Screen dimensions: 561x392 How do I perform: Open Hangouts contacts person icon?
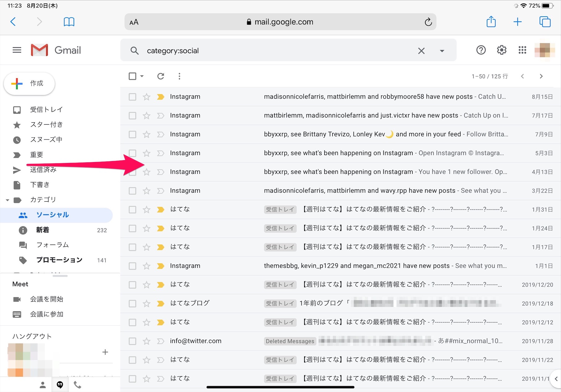click(43, 385)
